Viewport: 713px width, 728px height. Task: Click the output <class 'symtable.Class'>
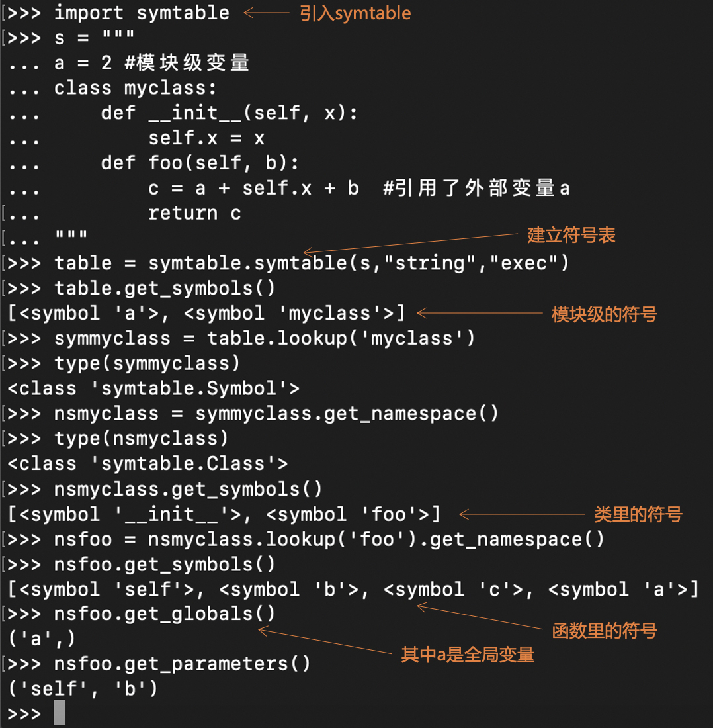[147, 463]
